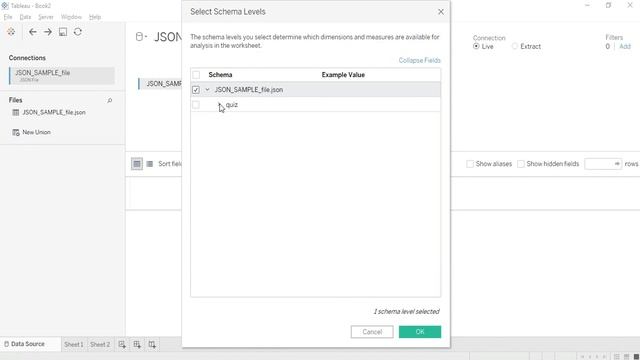Select the Live connection radio button
The image size is (640, 360).
(x=476, y=46)
